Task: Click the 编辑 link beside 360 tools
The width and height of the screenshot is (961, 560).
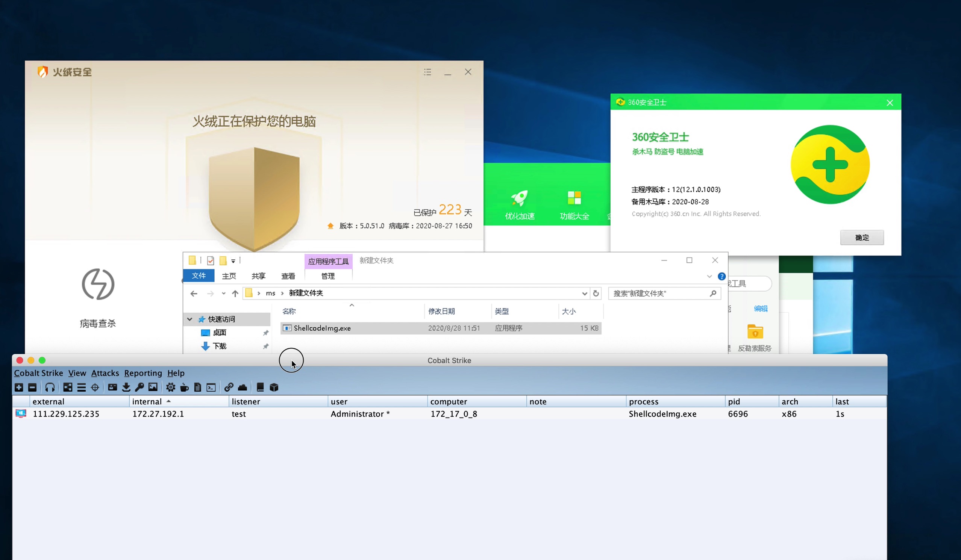Action: click(x=760, y=309)
